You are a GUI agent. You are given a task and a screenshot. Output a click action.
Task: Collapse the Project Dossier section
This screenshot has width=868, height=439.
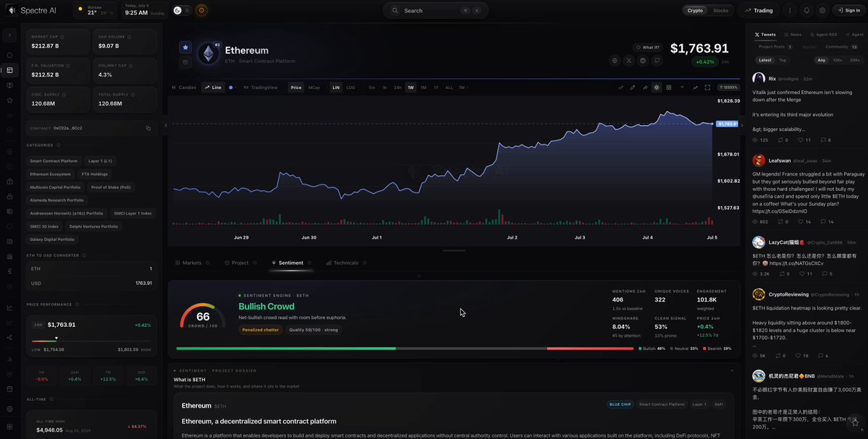(x=732, y=370)
